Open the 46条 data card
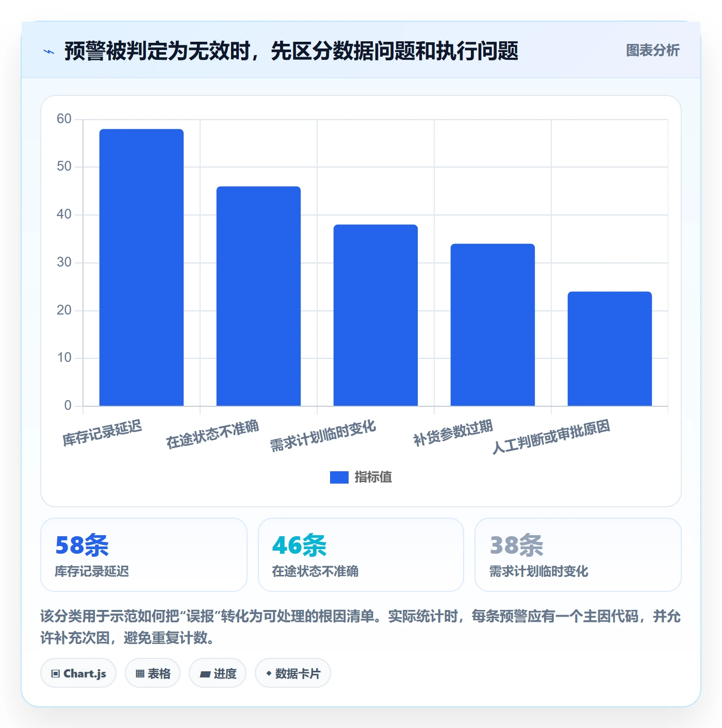 [x=361, y=555]
